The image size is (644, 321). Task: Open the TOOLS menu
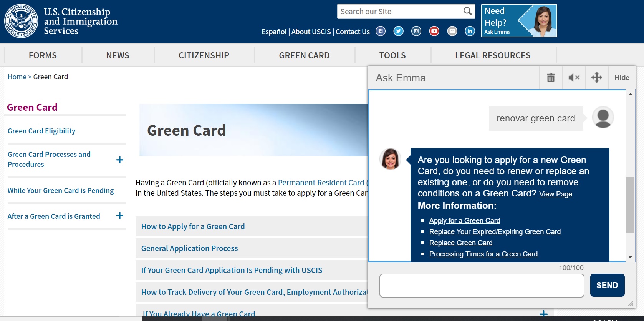[x=392, y=55]
